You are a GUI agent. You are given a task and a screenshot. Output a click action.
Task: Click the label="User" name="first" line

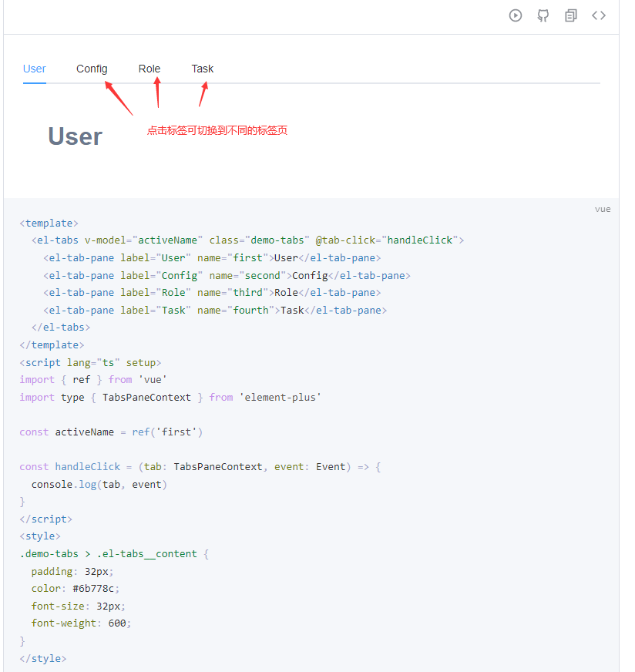212,258
